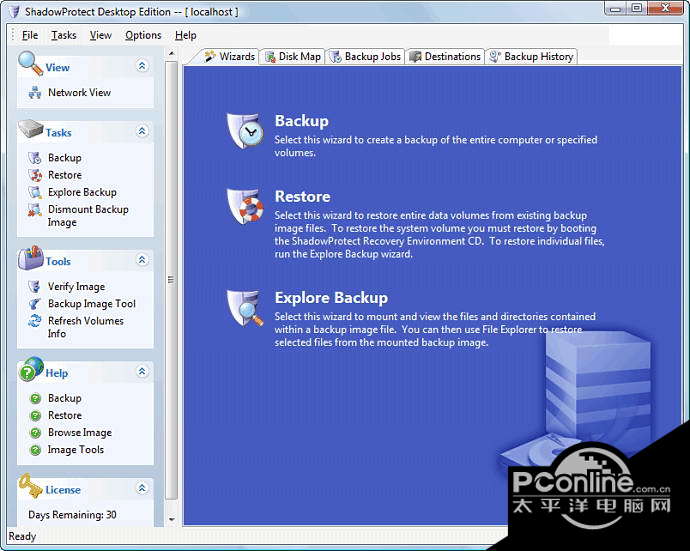Open Network View link in sidebar
The image size is (690, 551).
coord(79,93)
